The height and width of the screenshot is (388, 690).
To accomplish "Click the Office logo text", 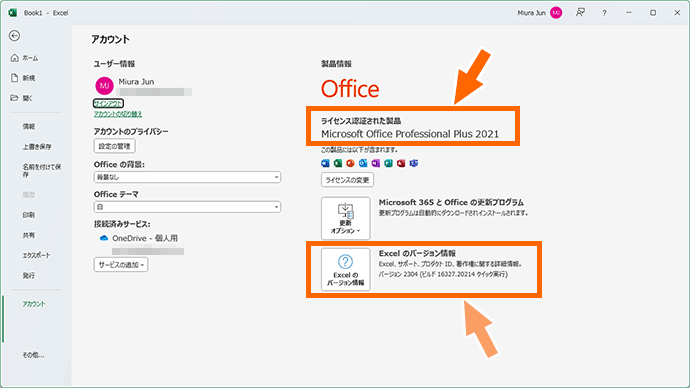I will (350, 89).
